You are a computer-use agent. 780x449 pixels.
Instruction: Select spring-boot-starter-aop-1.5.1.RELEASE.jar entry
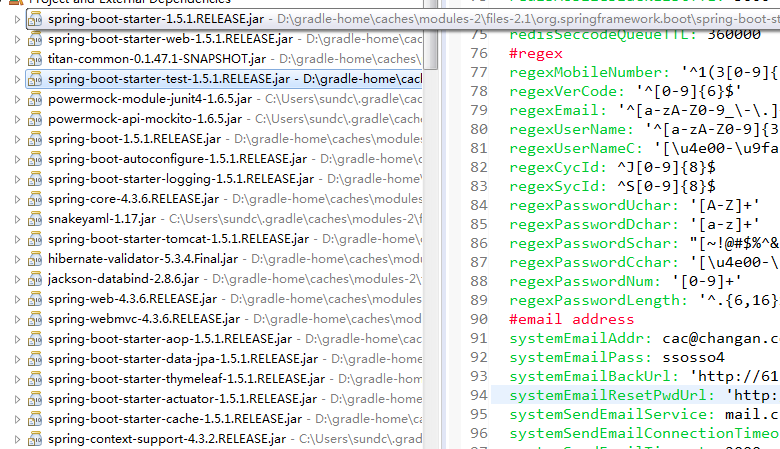coord(170,339)
